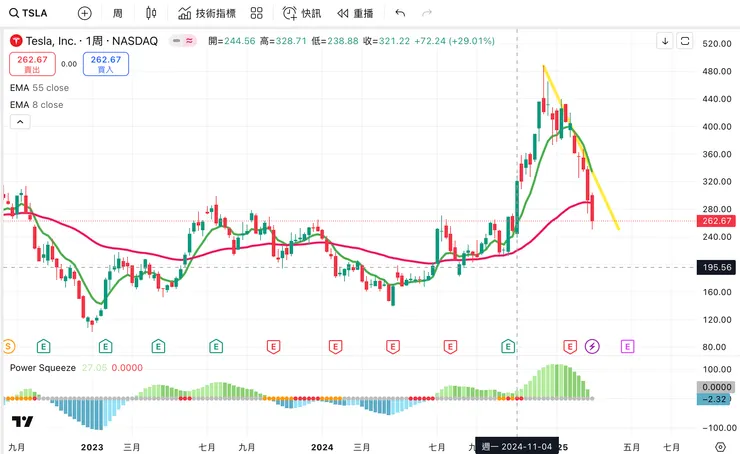Image resolution: width=740 pixels, height=454 pixels.
Task: Collapse indicator legend with chevron
Action: [x=20, y=122]
